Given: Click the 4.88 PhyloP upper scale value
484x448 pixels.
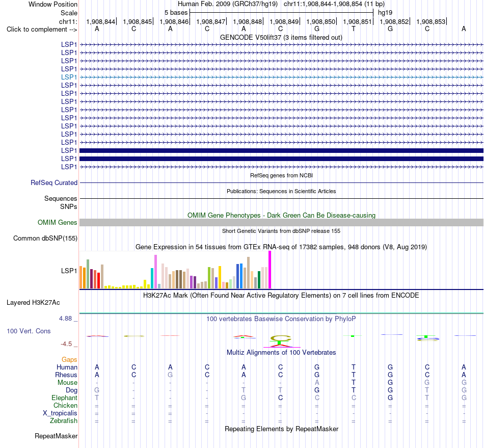Looking at the screenshot, I should 65,319.
